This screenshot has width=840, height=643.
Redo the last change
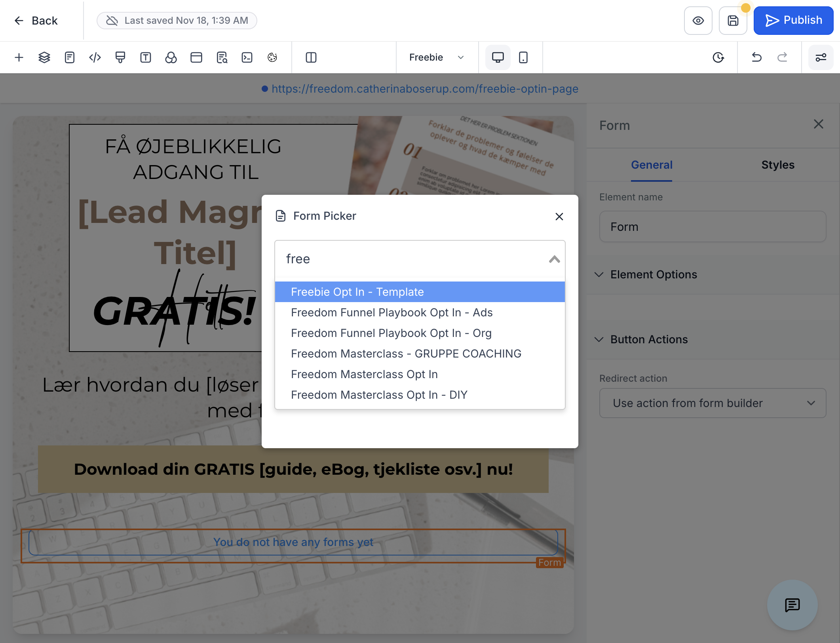click(782, 57)
